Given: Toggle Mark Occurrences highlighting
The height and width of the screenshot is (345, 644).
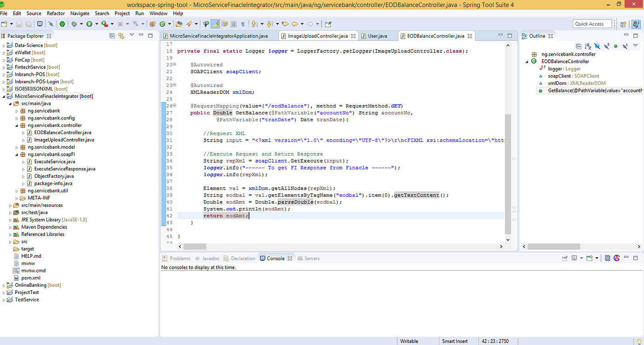Looking at the screenshot, I should pyautogui.click(x=215, y=24).
